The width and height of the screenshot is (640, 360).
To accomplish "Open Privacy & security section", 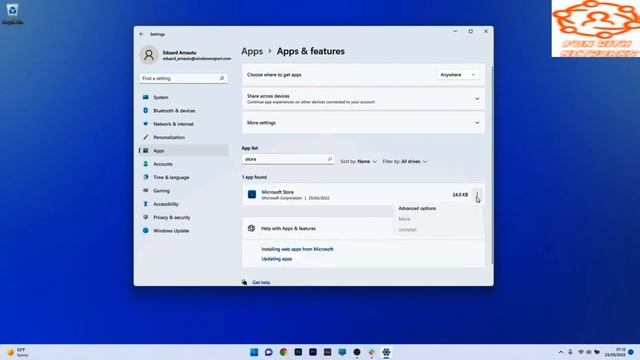I will tap(183, 217).
